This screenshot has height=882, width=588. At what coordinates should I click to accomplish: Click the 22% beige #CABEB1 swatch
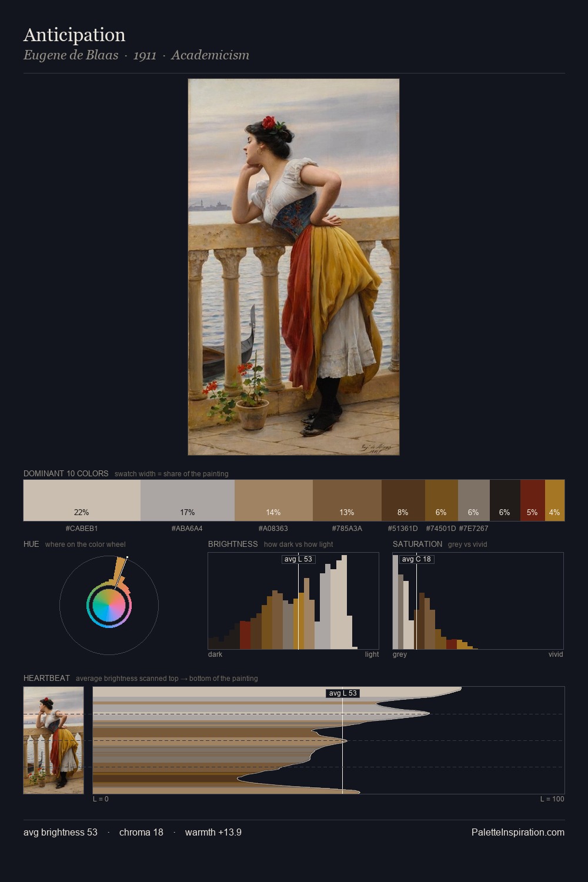click(82, 500)
